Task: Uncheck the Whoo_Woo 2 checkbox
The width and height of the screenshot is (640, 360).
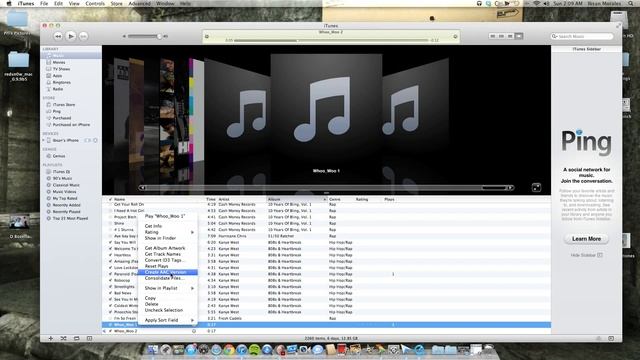Action: pos(111,331)
